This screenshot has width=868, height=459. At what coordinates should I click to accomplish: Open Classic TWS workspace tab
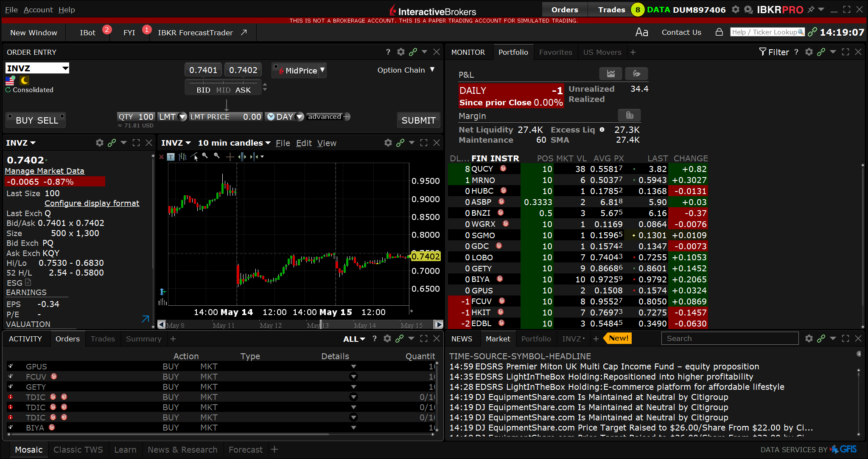[x=78, y=450]
